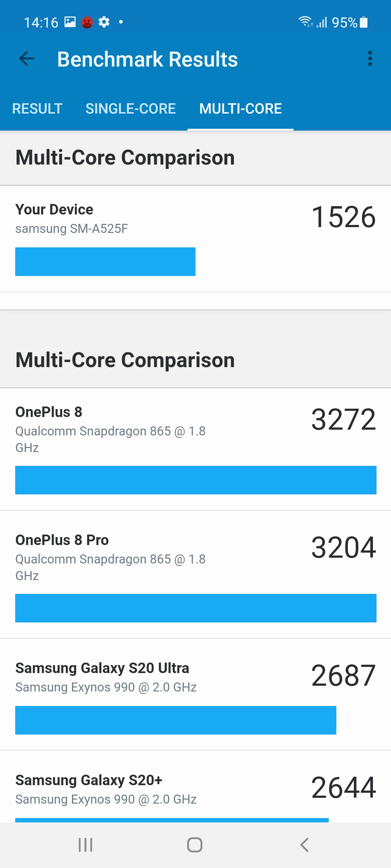The image size is (391, 868).
Task: Switch to the RESULT tab
Action: [37, 109]
